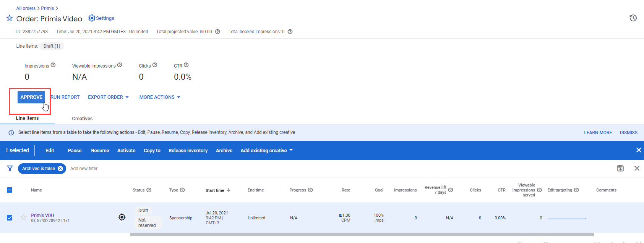The image size is (644, 243).
Task: Expand the More Actions dropdown
Action: (160, 97)
